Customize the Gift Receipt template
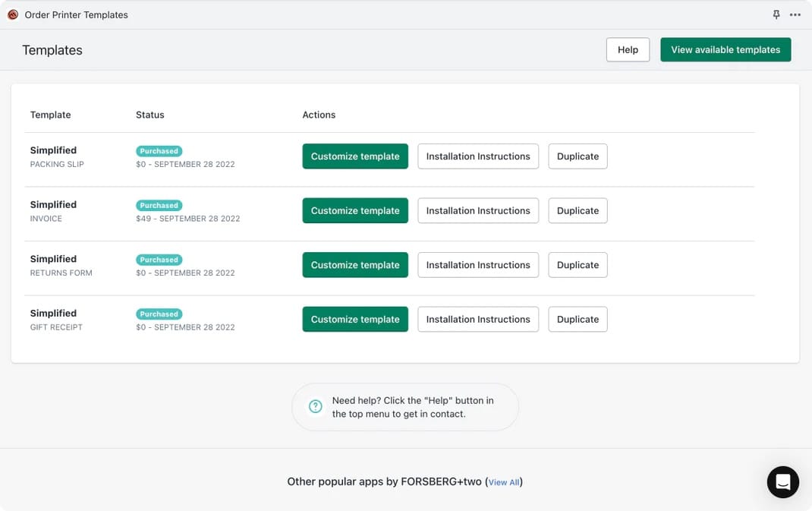The image size is (812, 511). click(355, 319)
